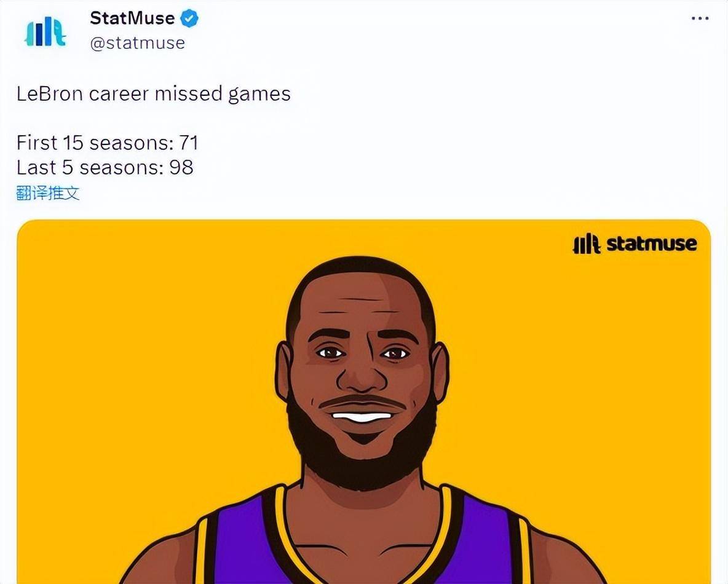This screenshot has height=584, width=728.
Task: Open the StatMuse profile avatar
Action: click(45, 31)
